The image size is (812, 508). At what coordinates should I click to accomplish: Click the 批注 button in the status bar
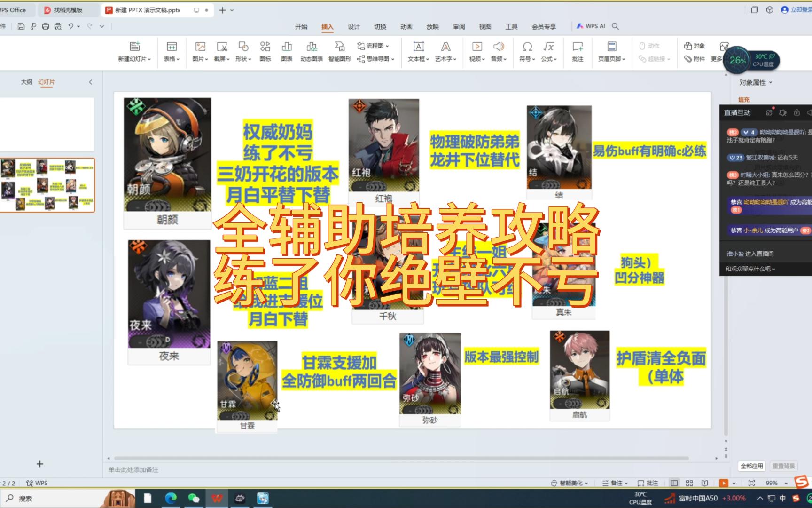pyautogui.click(x=648, y=483)
